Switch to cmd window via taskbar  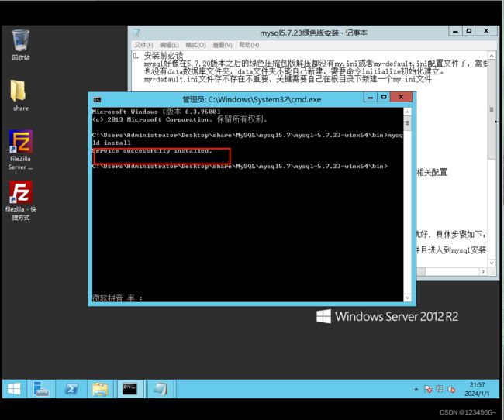tap(129, 389)
